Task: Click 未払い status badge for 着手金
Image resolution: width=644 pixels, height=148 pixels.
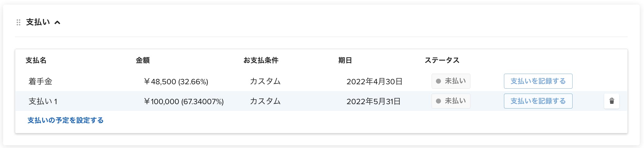Action: pyautogui.click(x=451, y=81)
